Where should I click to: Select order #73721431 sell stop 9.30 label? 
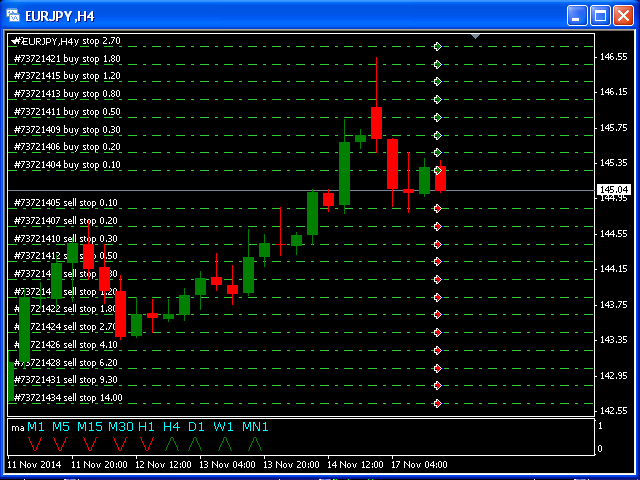(x=66, y=380)
